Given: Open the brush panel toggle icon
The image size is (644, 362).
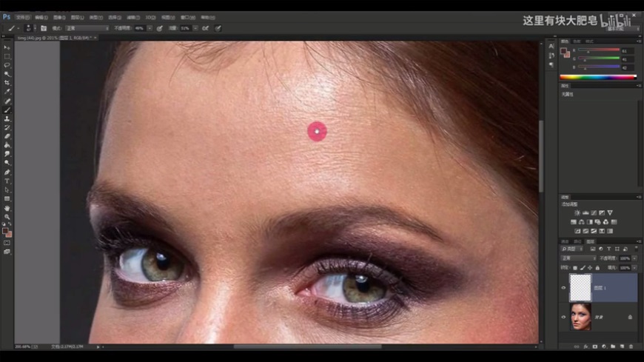Looking at the screenshot, I should (x=44, y=28).
